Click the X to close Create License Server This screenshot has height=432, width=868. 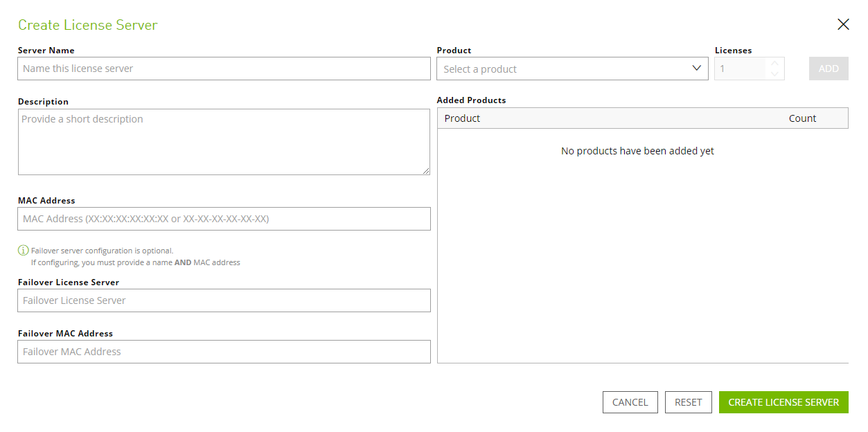click(x=843, y=24)
